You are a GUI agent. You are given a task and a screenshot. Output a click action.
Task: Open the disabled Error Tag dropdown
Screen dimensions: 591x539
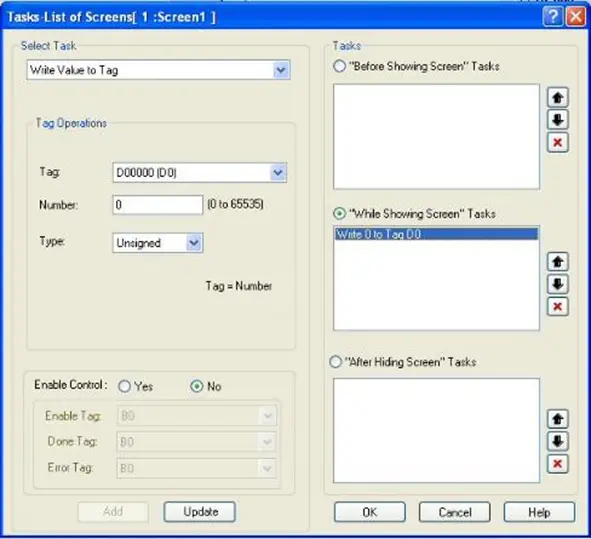coord(268,468)
